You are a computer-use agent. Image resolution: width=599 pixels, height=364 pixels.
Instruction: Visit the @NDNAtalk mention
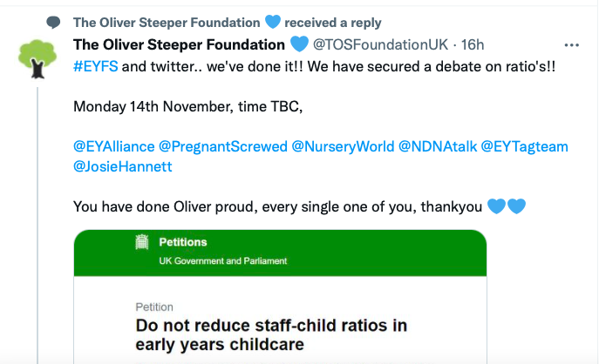(438, 146)
